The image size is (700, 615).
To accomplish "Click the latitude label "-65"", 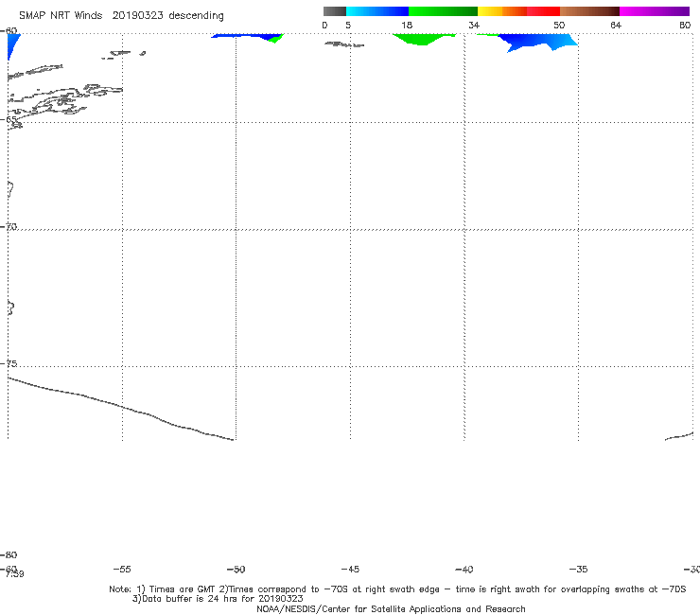I will [9, 119].
